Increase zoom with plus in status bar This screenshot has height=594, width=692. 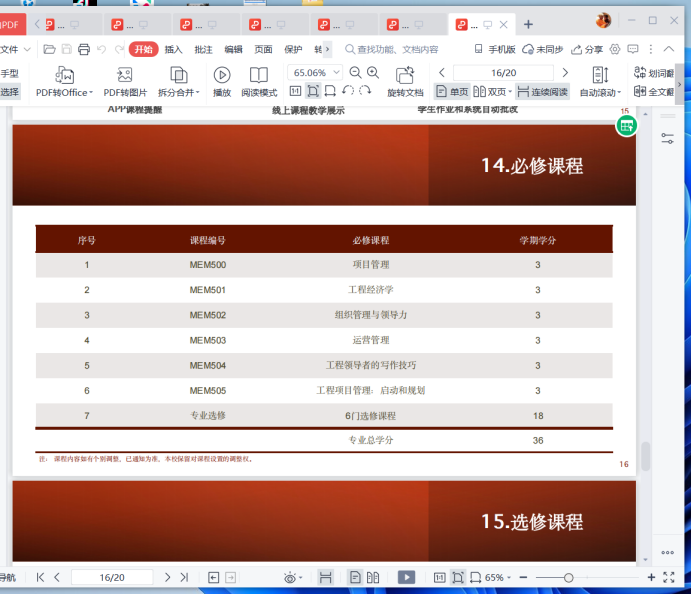(651, 577)
